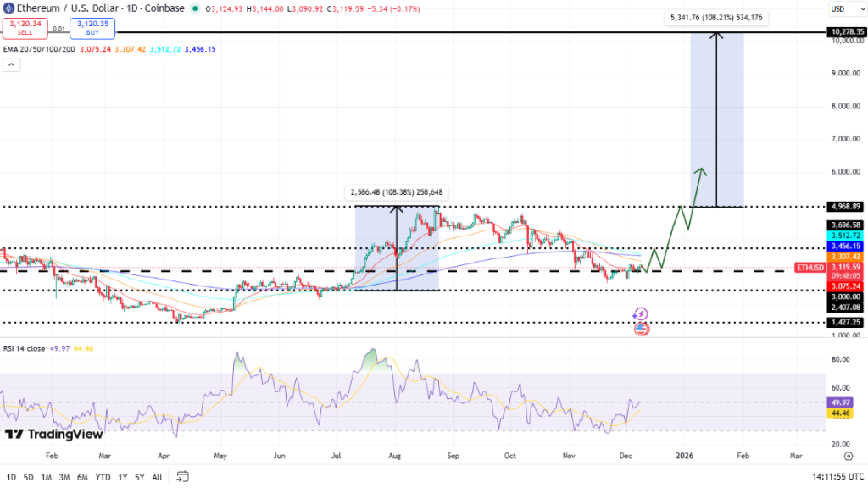Click the 1,427.25 price label
The height and width of the screenshot is (488, 868).
tap(845, 323)
